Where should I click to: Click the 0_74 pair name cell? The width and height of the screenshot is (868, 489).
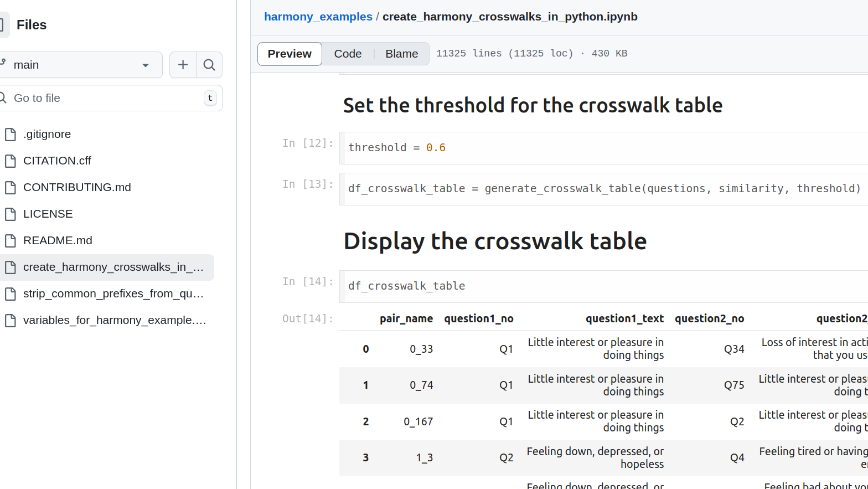click(x=421, y=385)
